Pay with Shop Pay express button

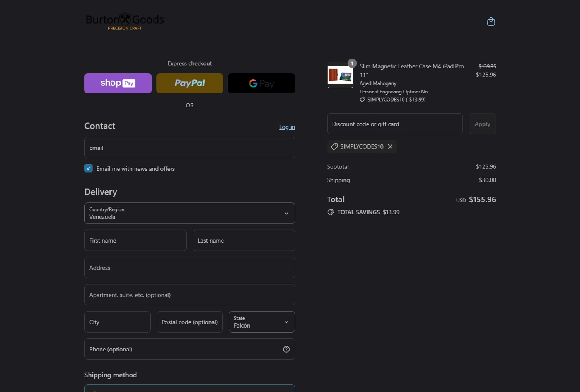point(118,83)
